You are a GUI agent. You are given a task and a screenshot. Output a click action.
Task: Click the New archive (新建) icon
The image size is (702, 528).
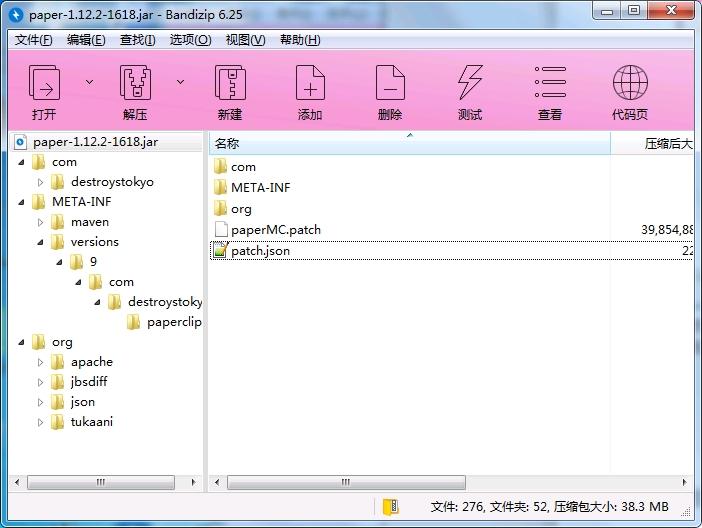click(x=230, y=82)
